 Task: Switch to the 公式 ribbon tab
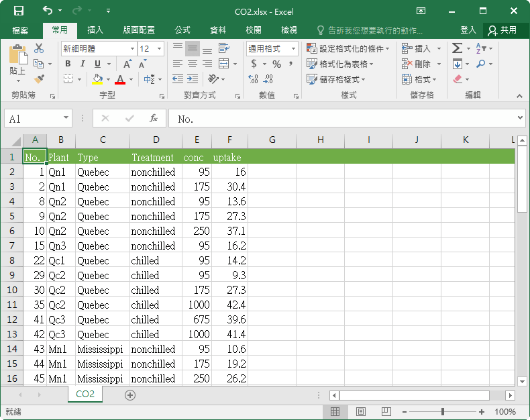pyautogui.click(x=182, y=30)
